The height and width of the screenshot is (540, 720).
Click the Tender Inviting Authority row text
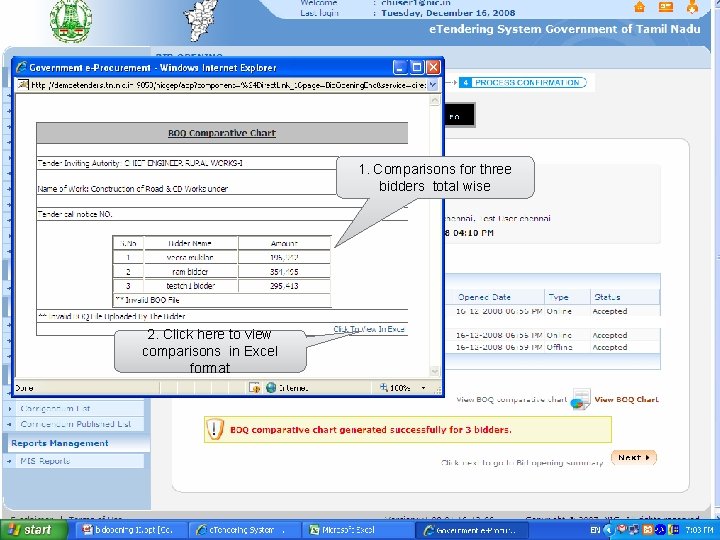click(140, 163)
